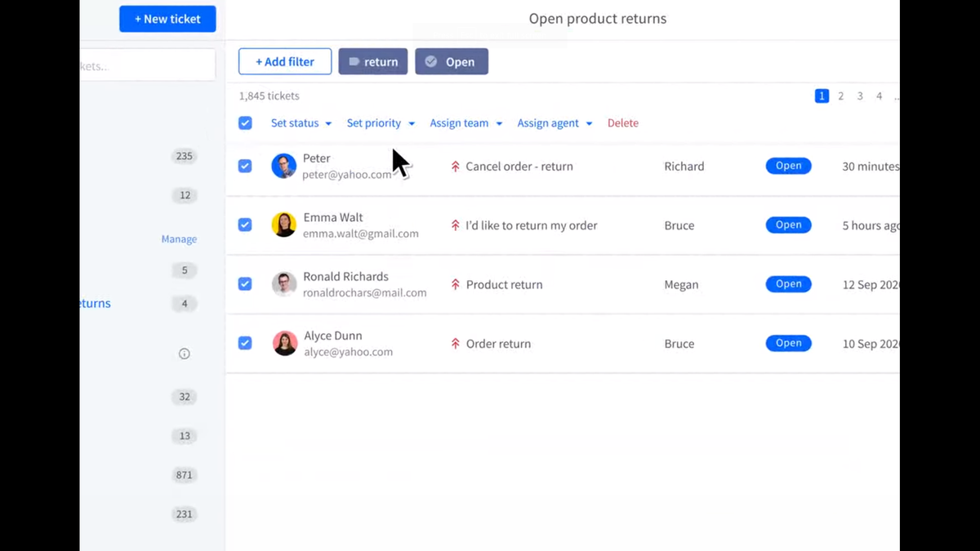The width and height of the screenshot is (980, 551).
Task: Click Emma Walt's avatar picture
Action: [x=283, y=224]
